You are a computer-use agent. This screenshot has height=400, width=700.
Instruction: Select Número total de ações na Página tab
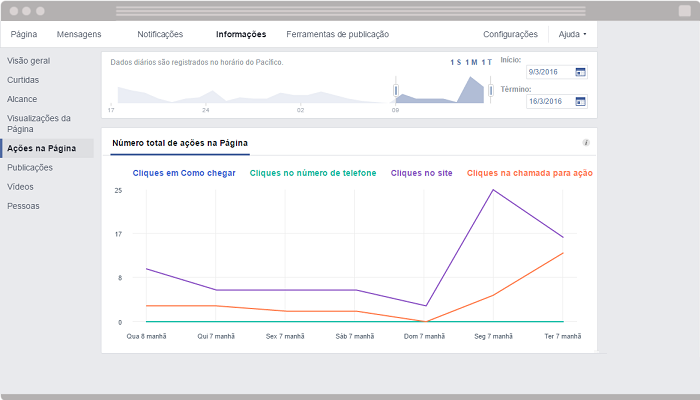(180, 143)
